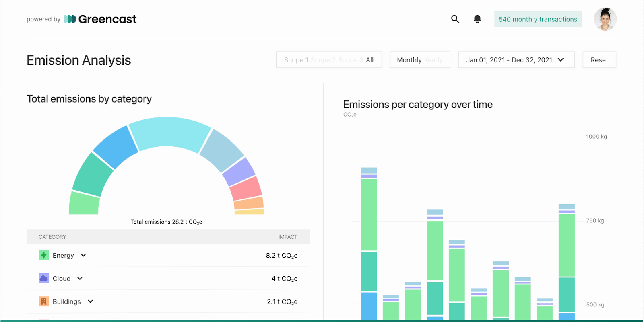This screenshot has height=322, width=644.
Task: Click the Emission Analysis page title
Action: pos(78,60)
